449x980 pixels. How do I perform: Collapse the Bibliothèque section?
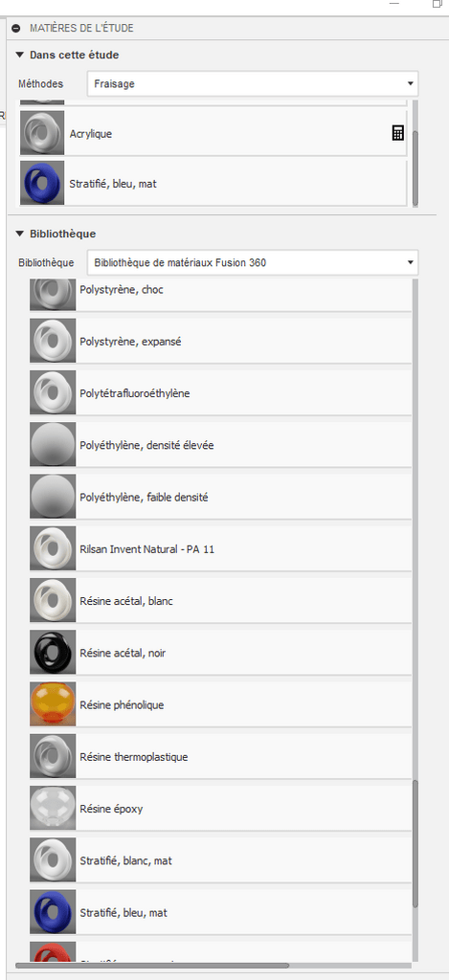20,234
